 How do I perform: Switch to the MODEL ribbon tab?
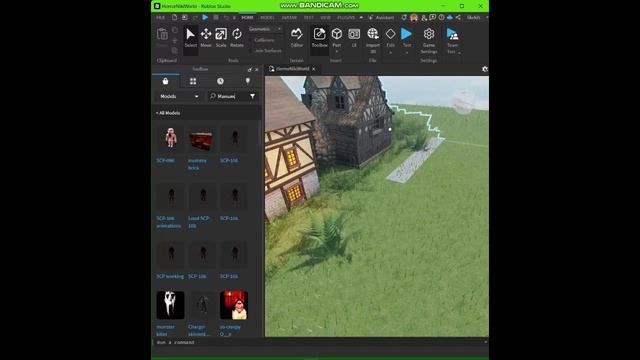(x=267, y=18)
